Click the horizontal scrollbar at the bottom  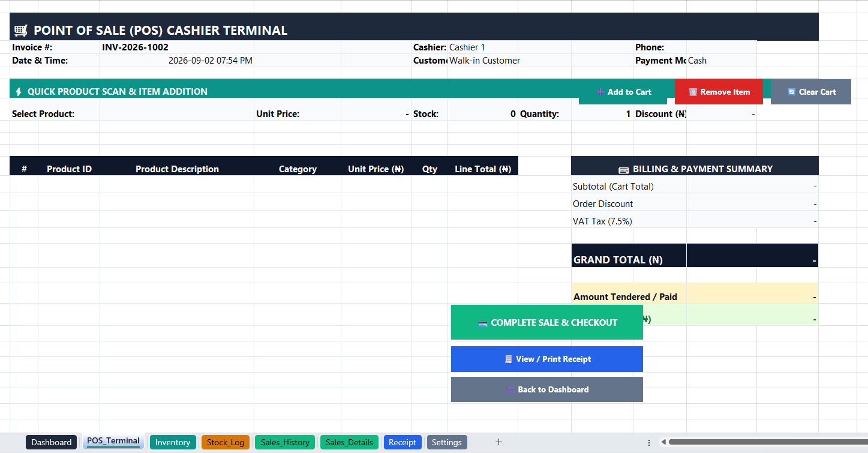[x=768, y=442]
